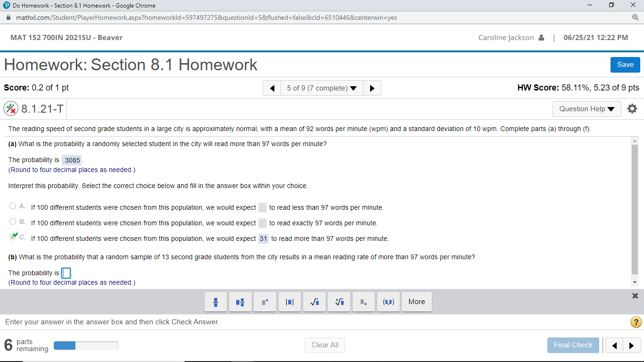
Task: Select radio option C
Action: [x=13, y=237]
